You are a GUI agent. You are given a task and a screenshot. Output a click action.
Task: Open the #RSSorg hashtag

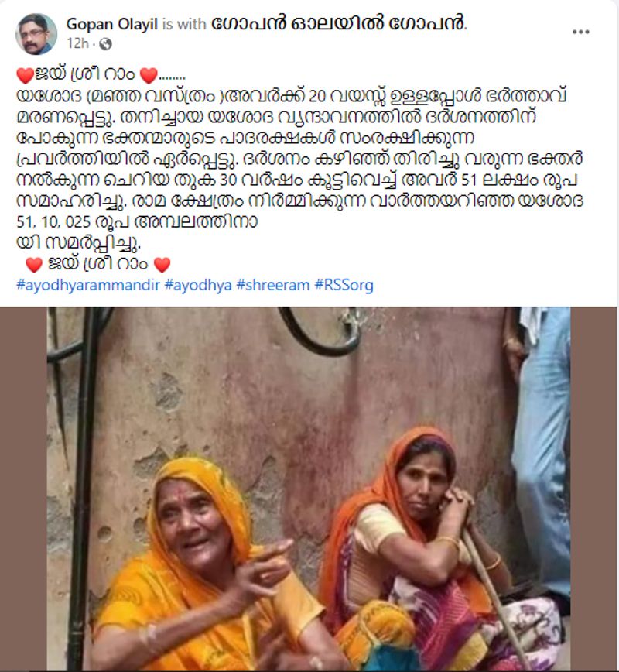pos(344,285)
